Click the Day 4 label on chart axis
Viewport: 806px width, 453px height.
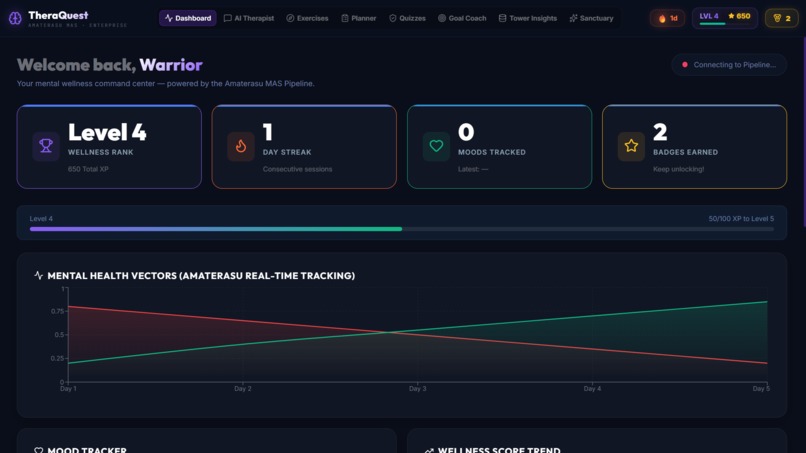point(592,389)
